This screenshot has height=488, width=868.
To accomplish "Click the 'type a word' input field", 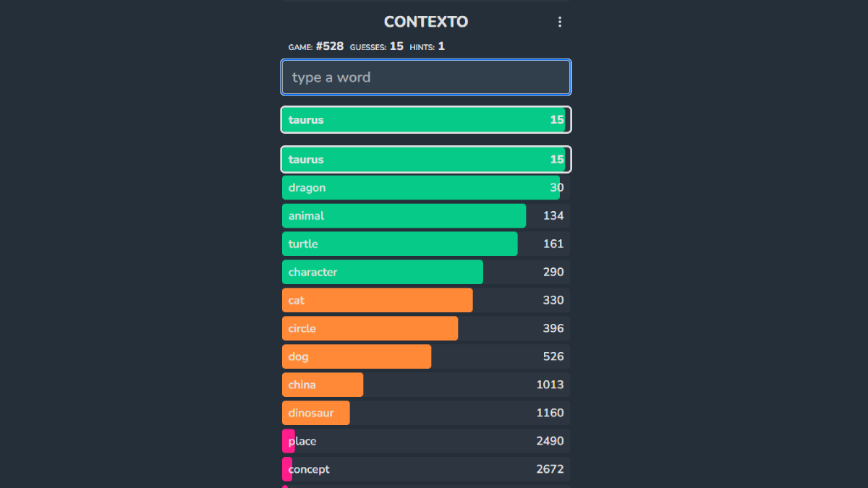I will coord(426,77).
